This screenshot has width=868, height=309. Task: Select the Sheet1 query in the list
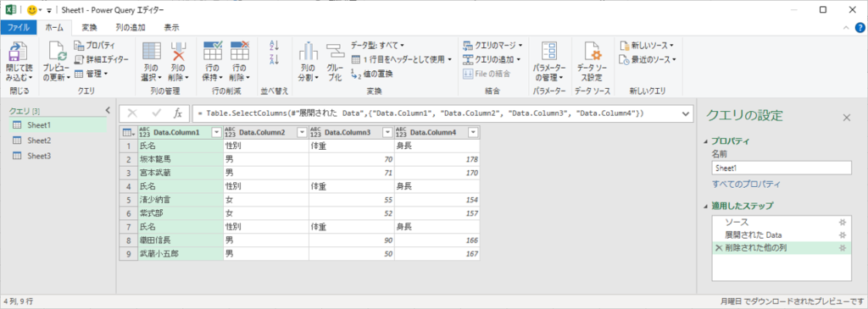[58, 125]
